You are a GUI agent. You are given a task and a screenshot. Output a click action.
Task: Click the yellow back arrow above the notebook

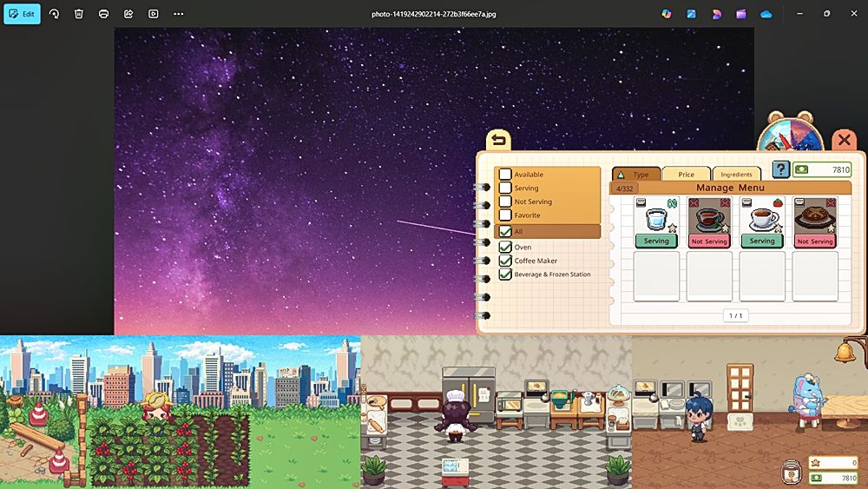tap(498, 140)
